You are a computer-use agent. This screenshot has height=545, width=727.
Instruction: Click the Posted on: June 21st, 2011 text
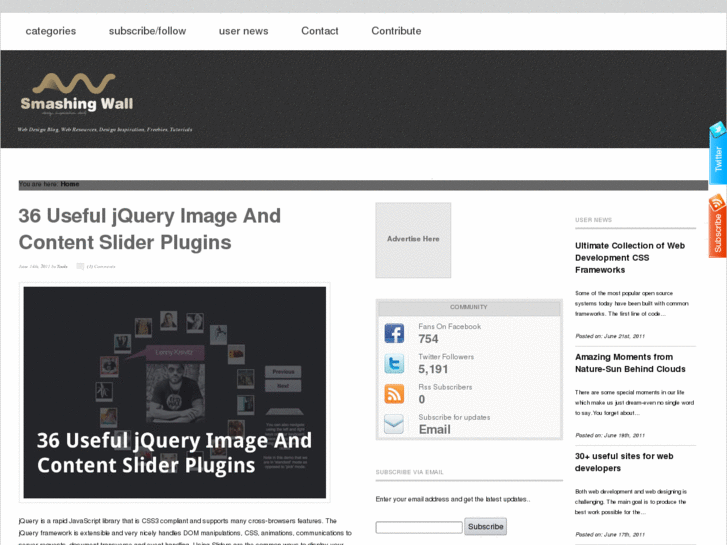(610, 336)
